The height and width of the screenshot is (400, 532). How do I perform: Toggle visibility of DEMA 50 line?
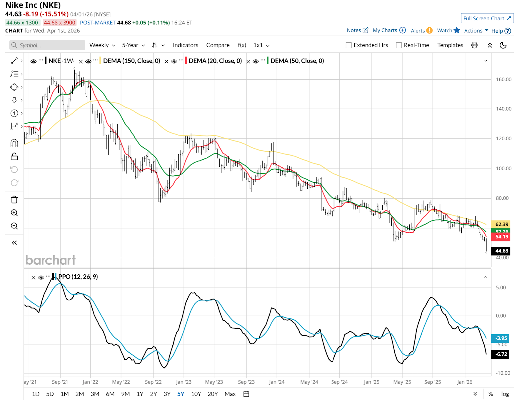point(256,61)
